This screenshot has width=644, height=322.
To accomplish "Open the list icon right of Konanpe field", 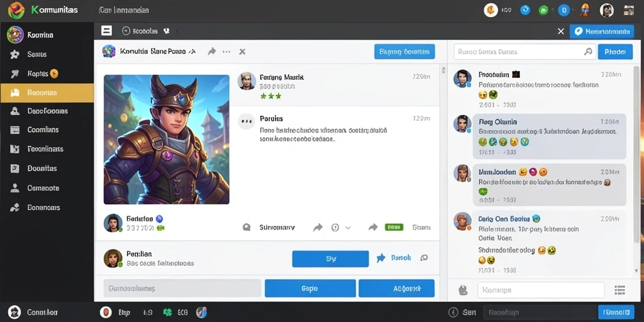I will coord(619,290).
